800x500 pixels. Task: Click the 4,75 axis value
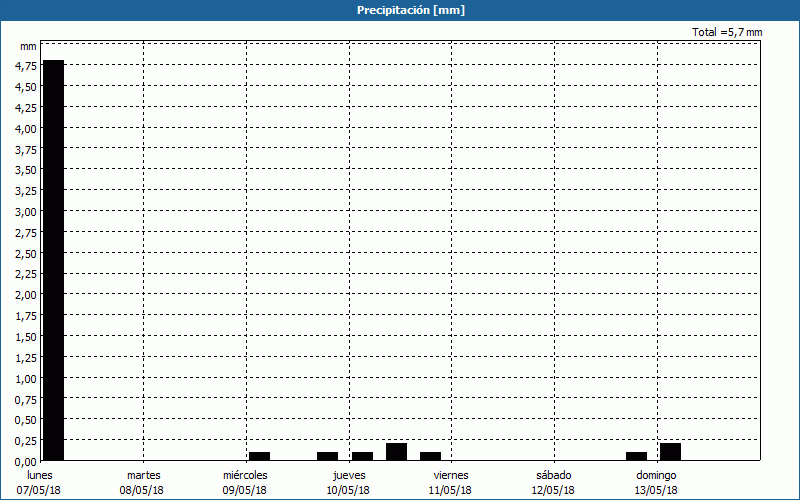tap(26, 66)
